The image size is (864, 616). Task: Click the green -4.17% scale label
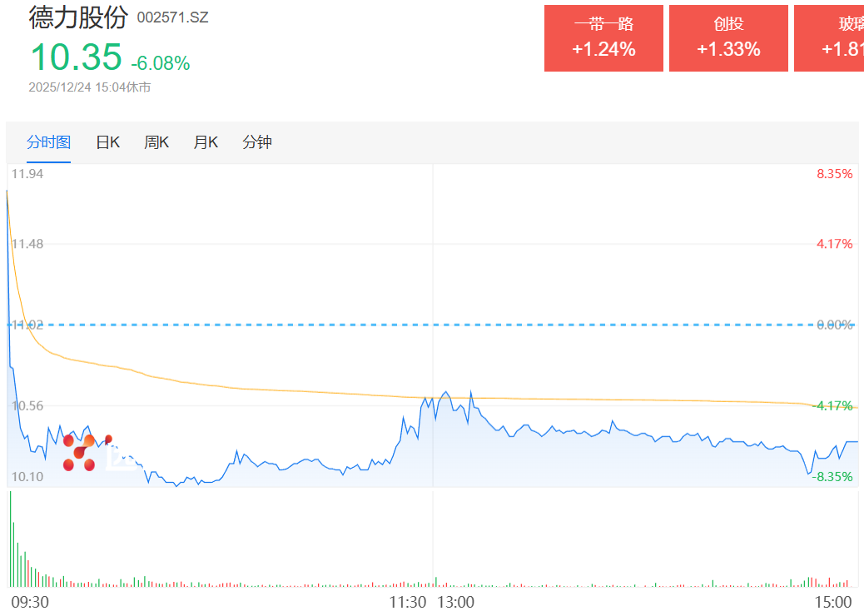832,405
